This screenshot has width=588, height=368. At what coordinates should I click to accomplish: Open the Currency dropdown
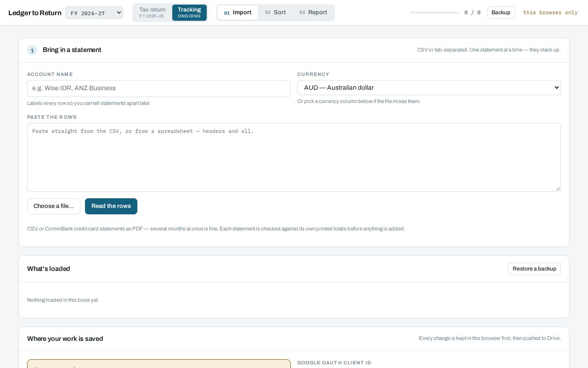[429, 88]
